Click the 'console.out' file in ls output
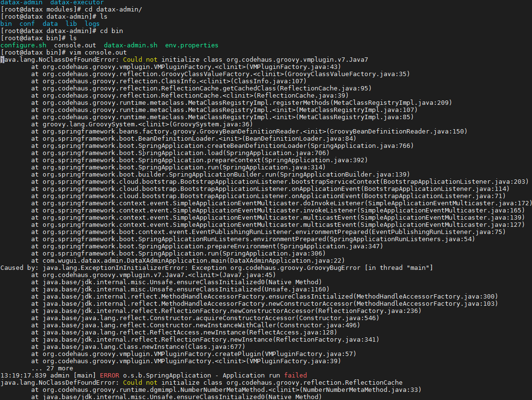532x400 pixels. (x=75, y=45)
